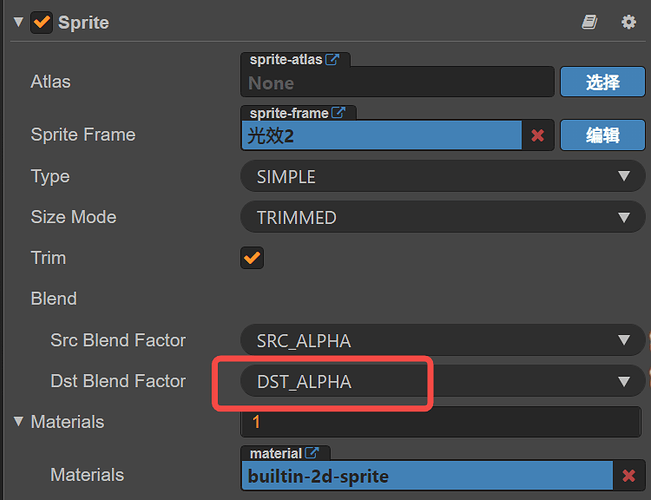Click the Materials count input field
Image resolution: width=651 pixels, height=500 pixels.
[440, 422]
